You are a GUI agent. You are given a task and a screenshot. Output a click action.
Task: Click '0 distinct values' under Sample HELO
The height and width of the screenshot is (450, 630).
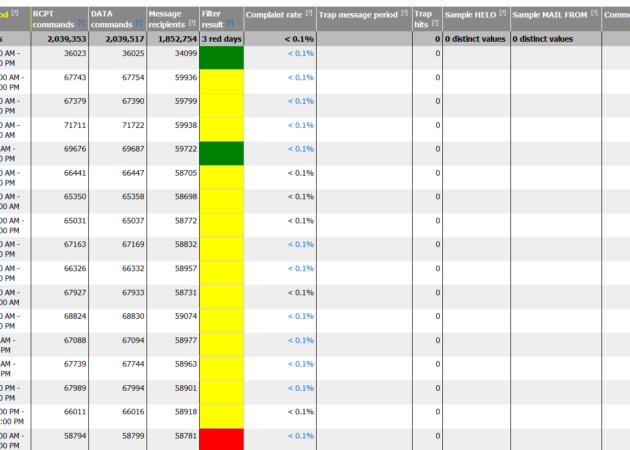point(475,39)
